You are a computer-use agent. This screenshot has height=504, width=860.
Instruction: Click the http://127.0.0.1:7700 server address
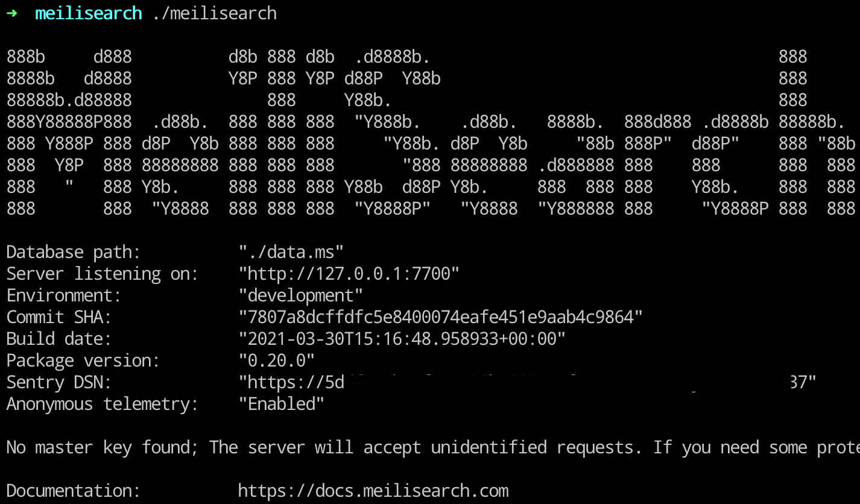tap(349, 274)
